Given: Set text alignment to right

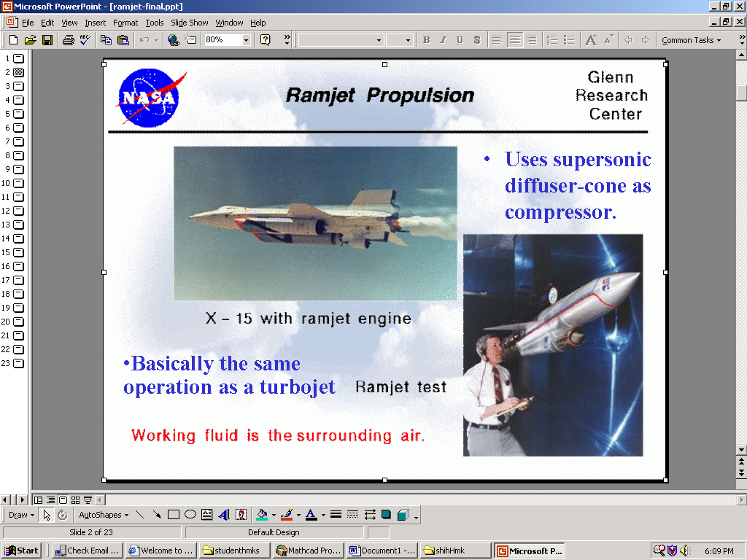Looking at the screenshot, I should tap(531, 40).
